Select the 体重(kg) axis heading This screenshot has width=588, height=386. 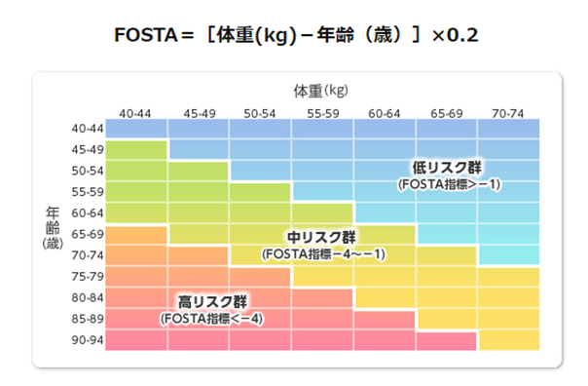[x=321, y=91]
